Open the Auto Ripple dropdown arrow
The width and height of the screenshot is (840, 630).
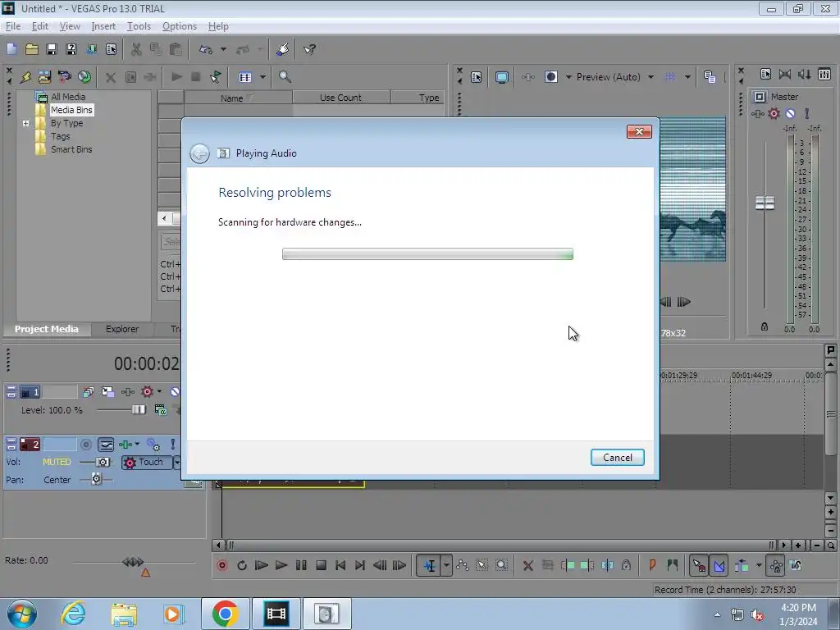(x=759, y=565)
